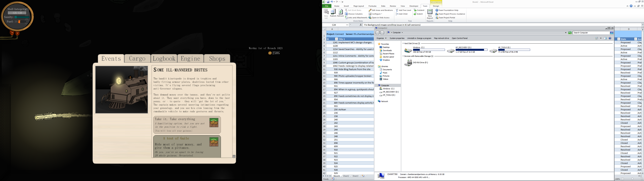Image resolution: width=644 pixels, height=181 pixels.
Task: Click Choose Columns in Work Items group
Action: point(354,14)
